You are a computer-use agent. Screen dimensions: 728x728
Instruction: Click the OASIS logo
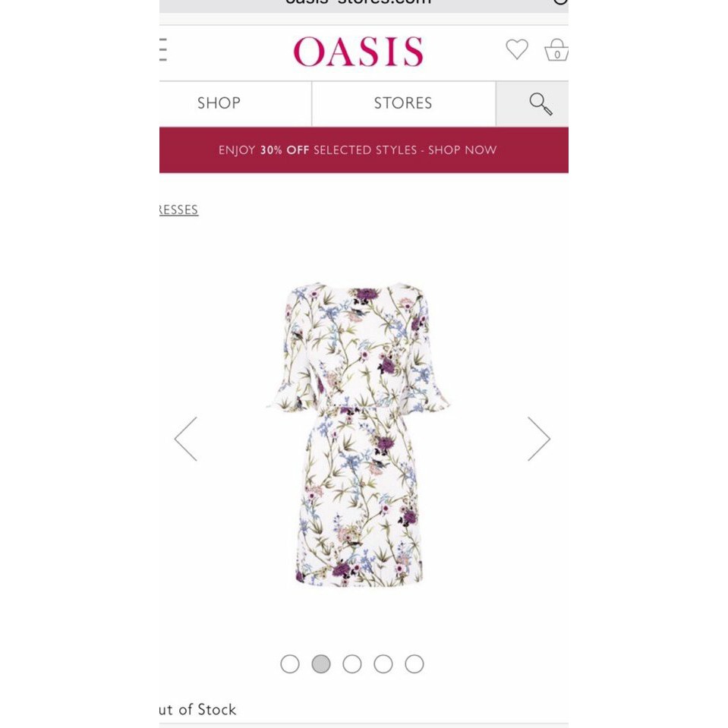pyautogui.click(x=358, y=51)
